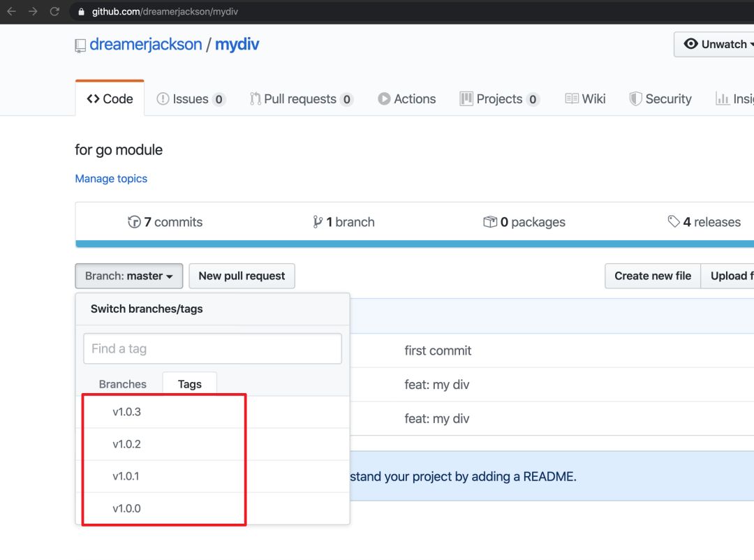This screenshot has width=754, height=560.
Task: Click the browser forward arrow
Action: pos(33,12)
